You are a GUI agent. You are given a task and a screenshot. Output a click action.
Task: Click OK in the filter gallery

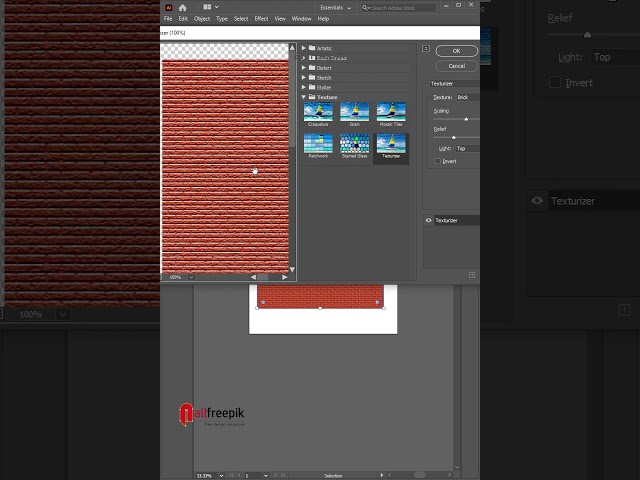click(x=456, y=51)
